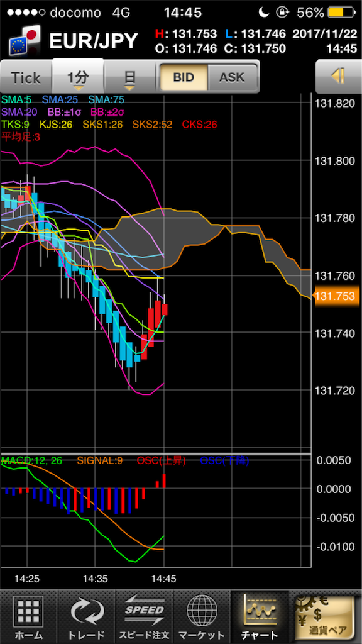362x644 pixels.
Task: Tap the 131.720 price axis label
Action: (x=334, y=390)
